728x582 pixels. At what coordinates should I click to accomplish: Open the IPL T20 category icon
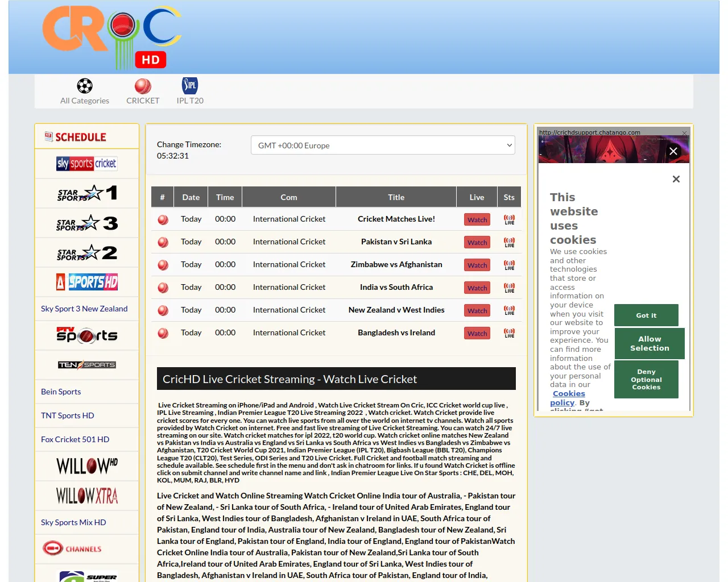[190, 86]
